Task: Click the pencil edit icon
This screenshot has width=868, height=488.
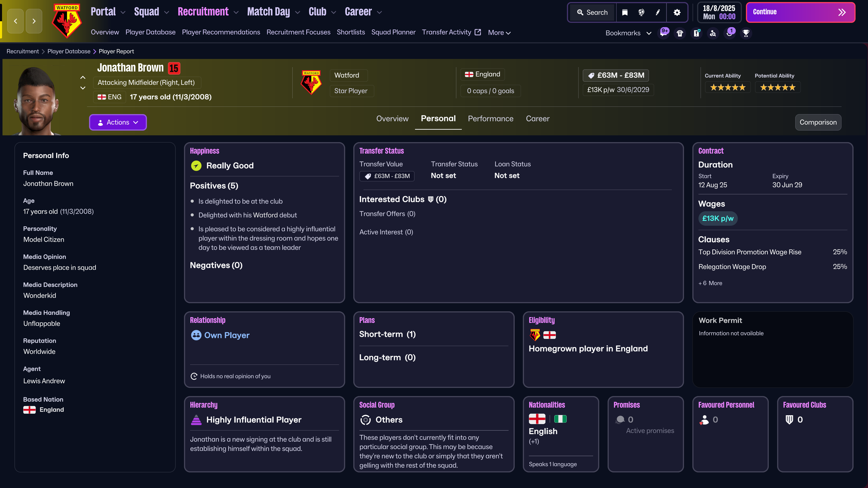Action: [x=658, y=12]
